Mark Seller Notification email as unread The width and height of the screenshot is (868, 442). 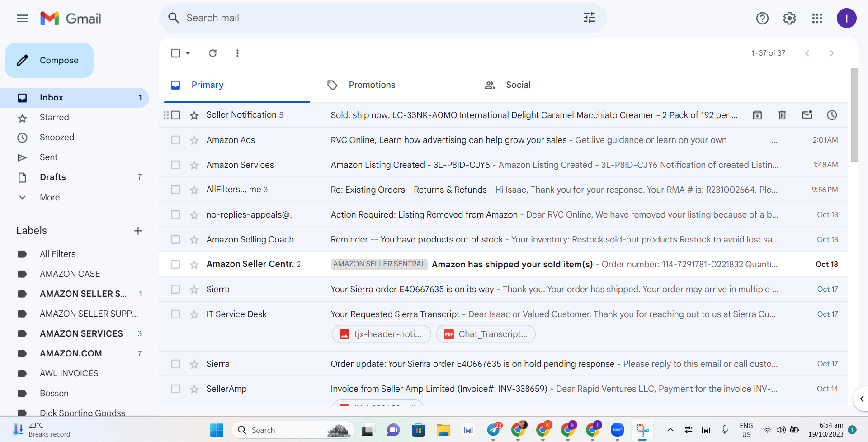click(x=807, y=115)
